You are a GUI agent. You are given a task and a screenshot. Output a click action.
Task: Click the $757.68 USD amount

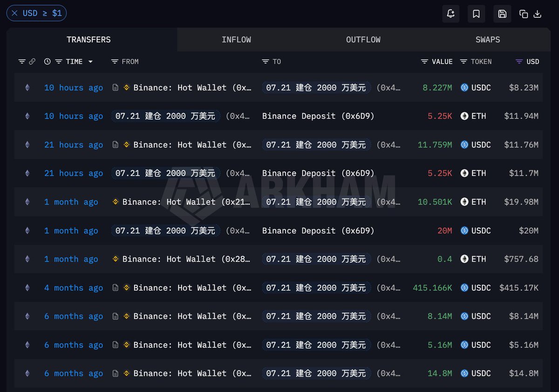pyautogui.click(x=521, y=259)
